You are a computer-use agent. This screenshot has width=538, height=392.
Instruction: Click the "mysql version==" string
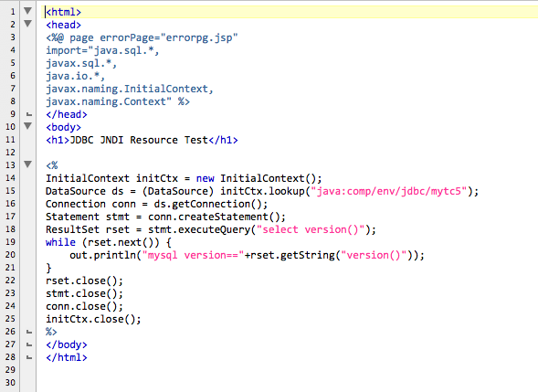(x=193, y=255)
